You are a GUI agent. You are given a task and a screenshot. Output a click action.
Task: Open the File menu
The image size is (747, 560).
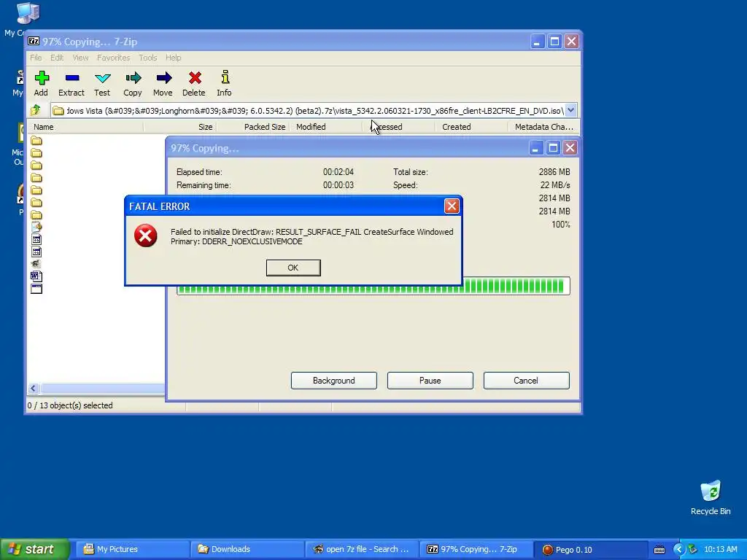tap(36, 58)
